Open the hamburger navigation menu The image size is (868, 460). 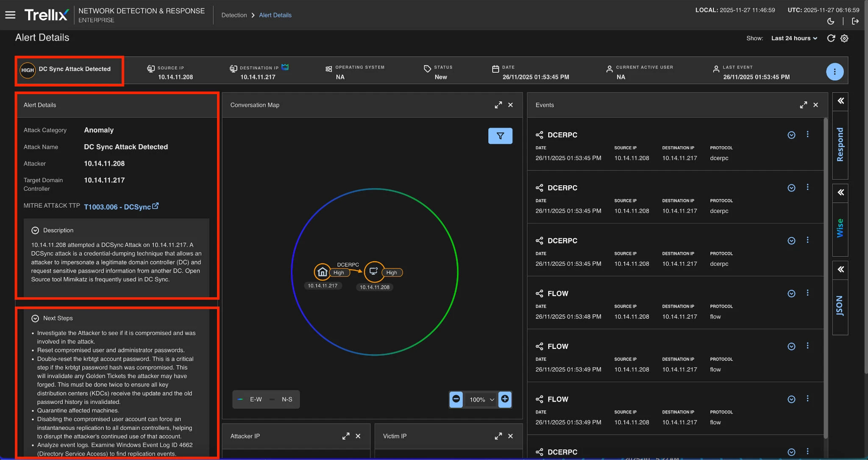[x=11, y=15]
